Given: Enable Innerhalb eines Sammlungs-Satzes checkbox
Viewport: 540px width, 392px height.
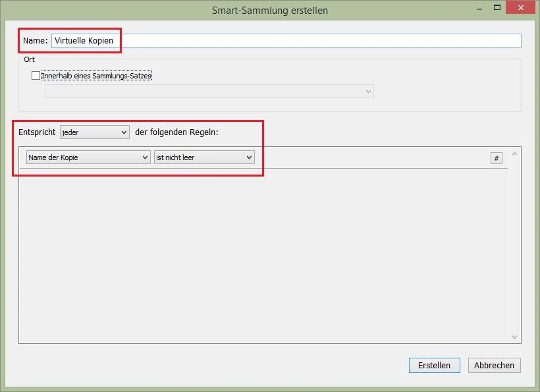Looking at the screenshot, I should tap(36, 76).
